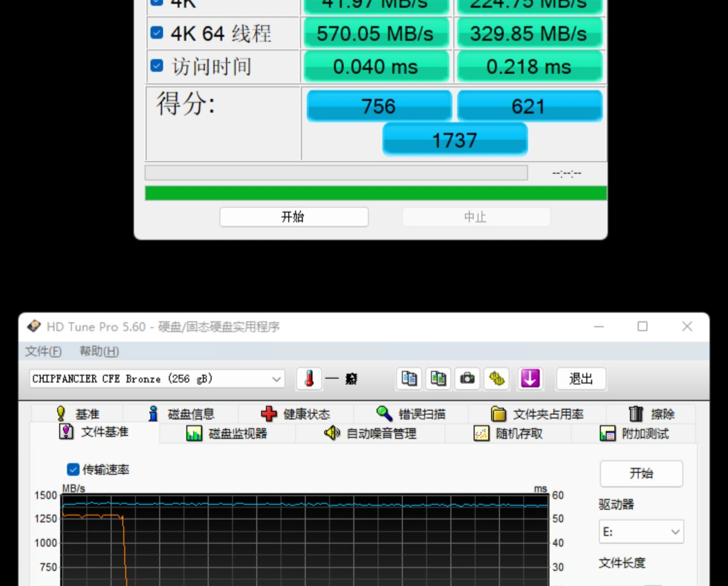
Task: Click the trash can 擦除 icon
Action: [636, 414]
